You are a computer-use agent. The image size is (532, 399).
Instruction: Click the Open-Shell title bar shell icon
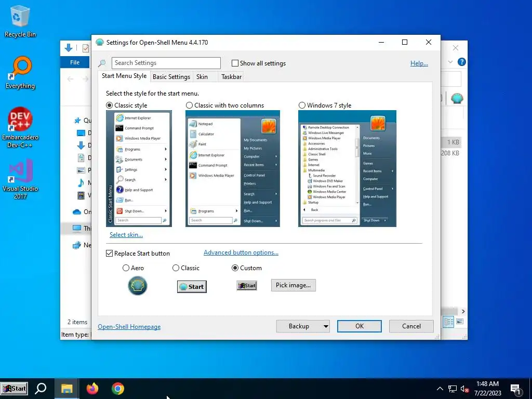pos(99,43)
